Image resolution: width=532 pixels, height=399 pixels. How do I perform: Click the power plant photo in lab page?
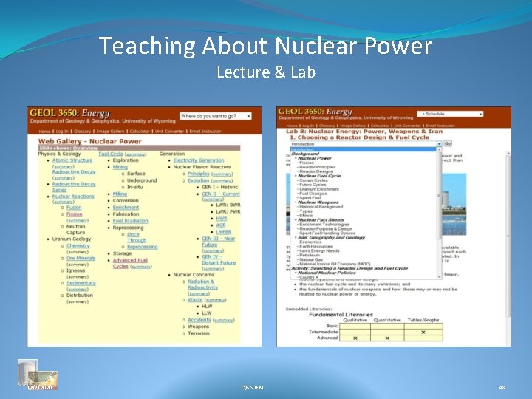pos(454,204)
